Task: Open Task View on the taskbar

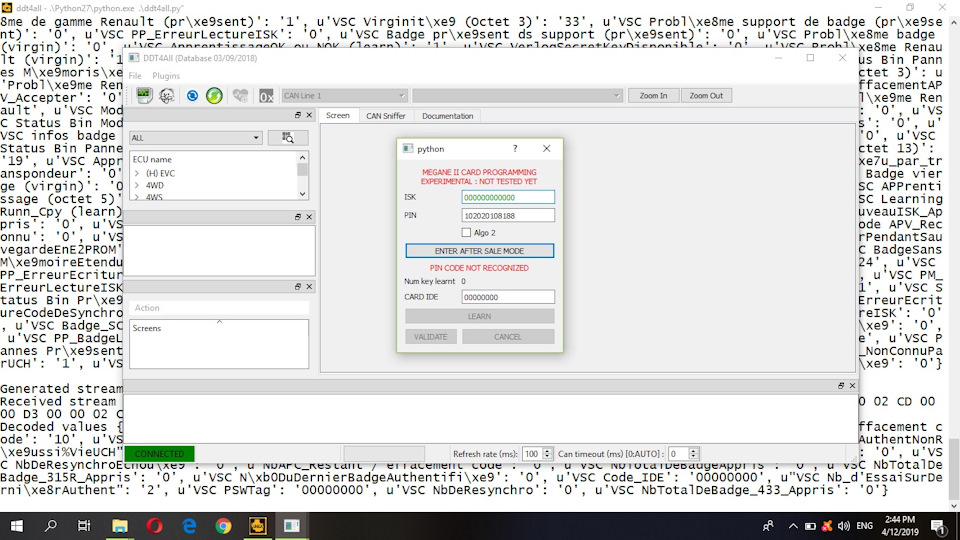Action: [x=84, y=526]
